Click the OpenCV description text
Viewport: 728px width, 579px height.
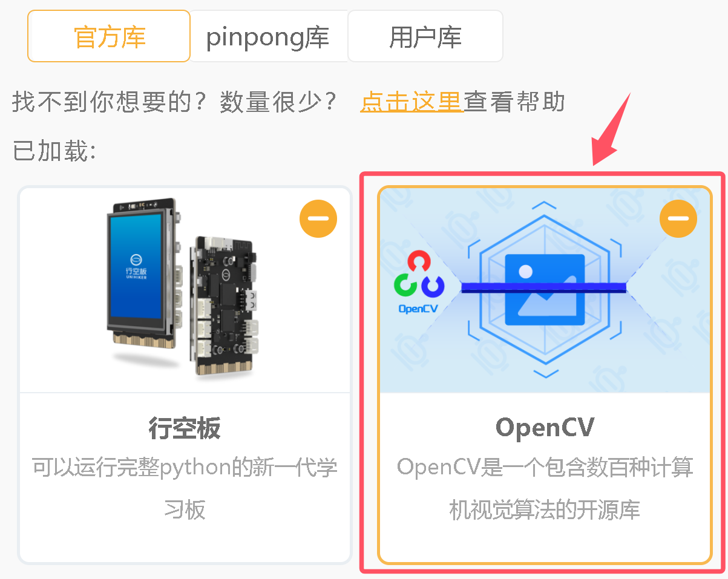[545, 489]
